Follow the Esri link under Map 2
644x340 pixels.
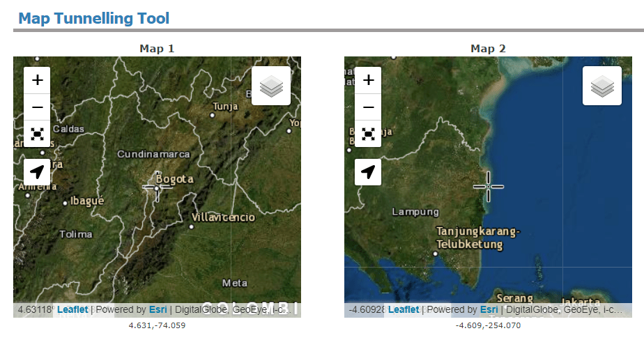click(489, 309)
